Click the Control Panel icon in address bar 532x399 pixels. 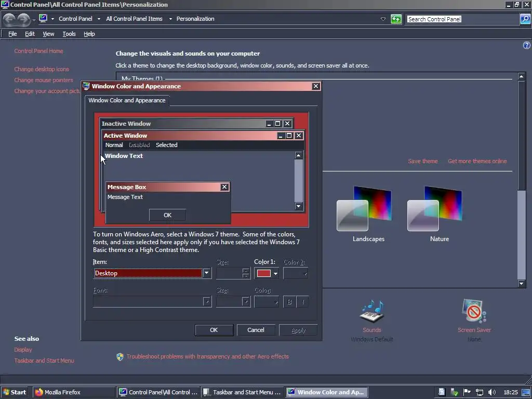[43, 18]
